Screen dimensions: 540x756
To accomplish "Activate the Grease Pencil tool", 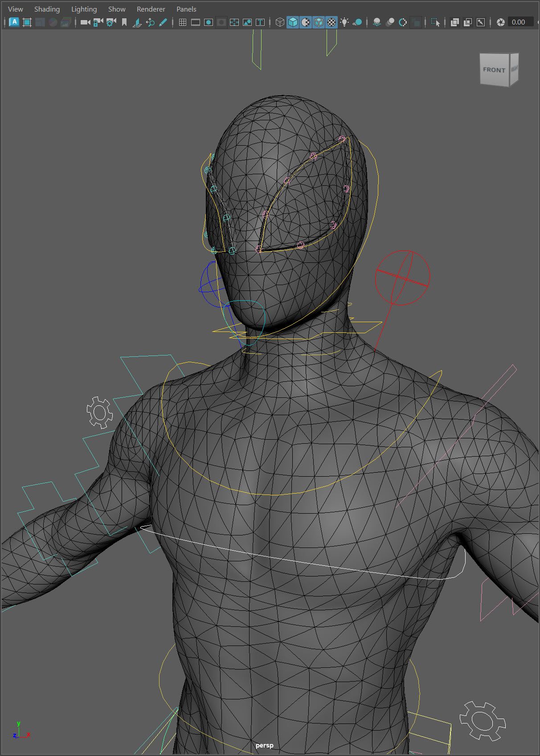I will [163, 22].
